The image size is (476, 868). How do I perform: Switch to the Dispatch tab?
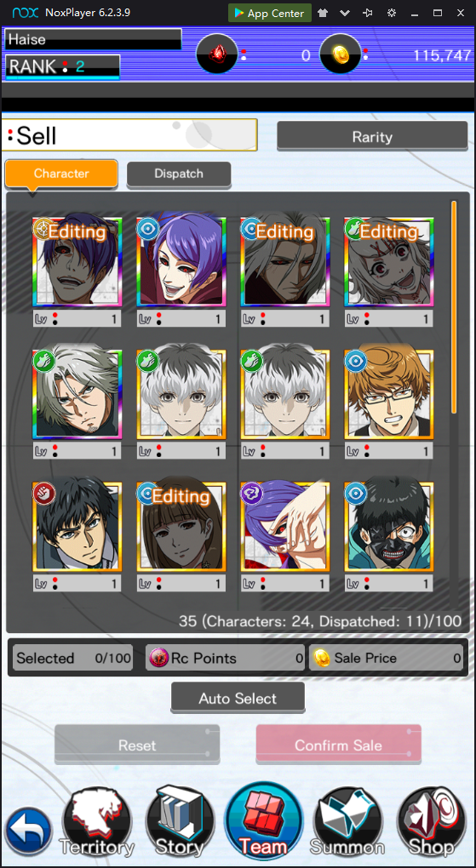[179, 174]
